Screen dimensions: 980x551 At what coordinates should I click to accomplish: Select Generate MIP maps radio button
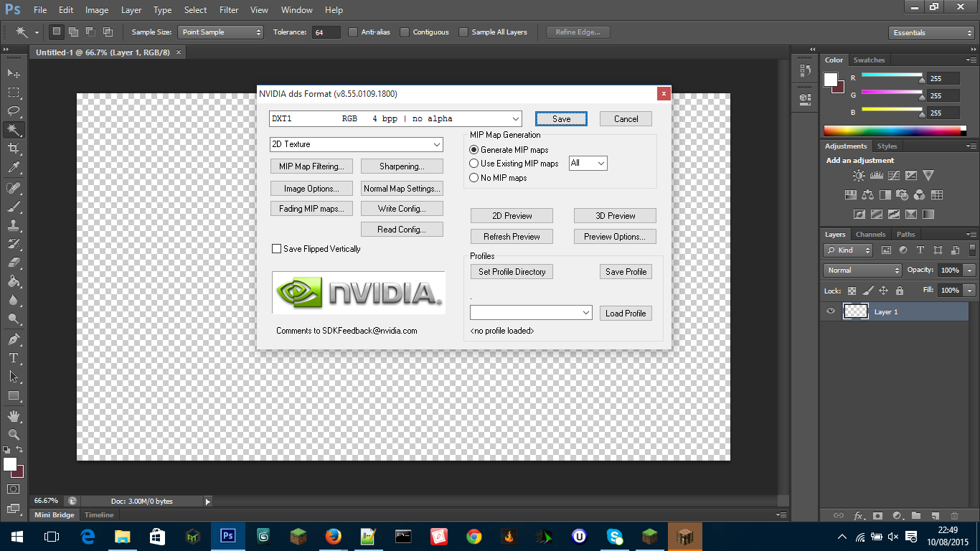(x=473, y=150)
